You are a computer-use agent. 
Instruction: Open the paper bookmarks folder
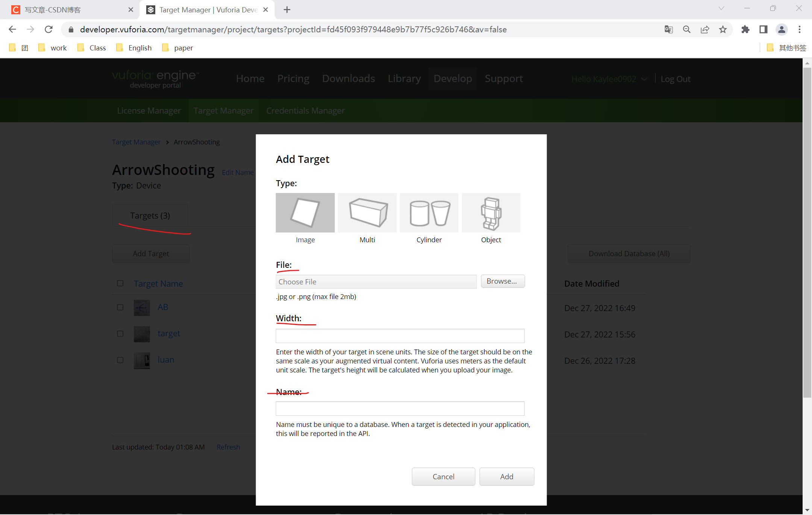click(177, 48)
